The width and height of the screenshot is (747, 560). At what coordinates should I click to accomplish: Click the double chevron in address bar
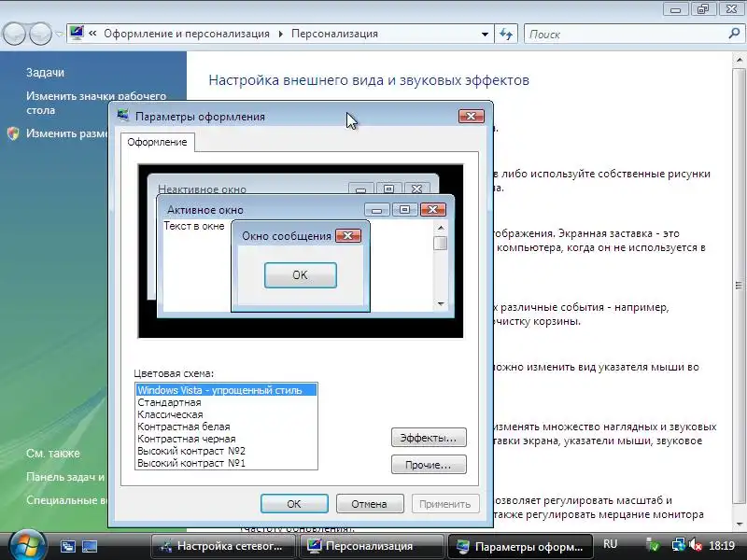pyautogui.click(x=92, y=34)
